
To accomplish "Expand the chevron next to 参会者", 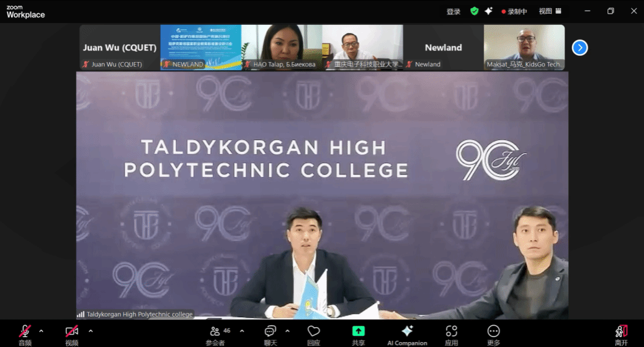I will click(242, 331).
